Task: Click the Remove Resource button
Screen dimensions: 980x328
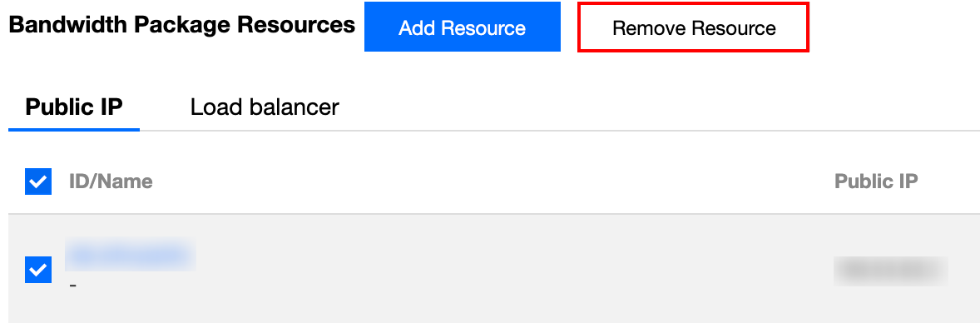Action: (694, 27)
